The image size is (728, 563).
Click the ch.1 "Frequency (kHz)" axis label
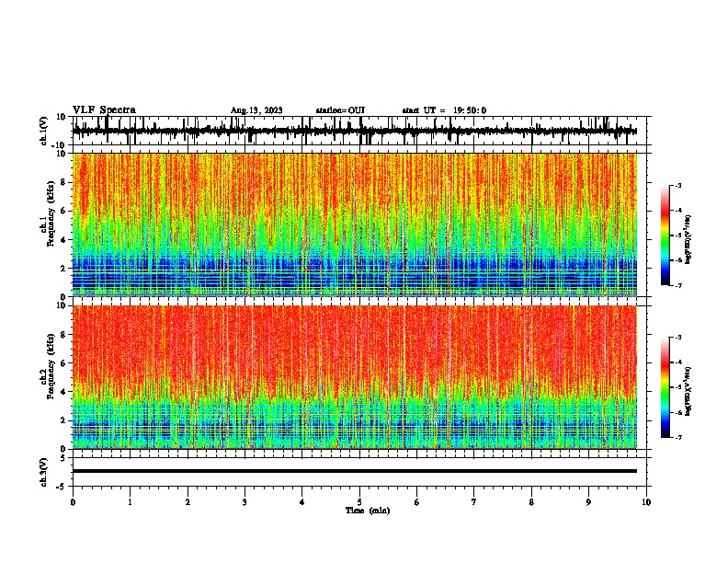click(x=51, y=214)
